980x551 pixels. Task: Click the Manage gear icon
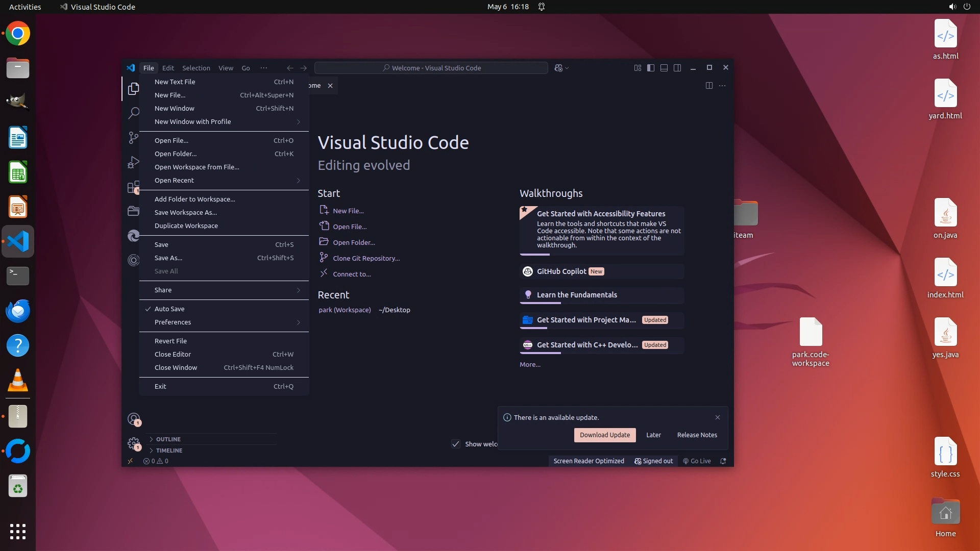(x=134, y=443)
